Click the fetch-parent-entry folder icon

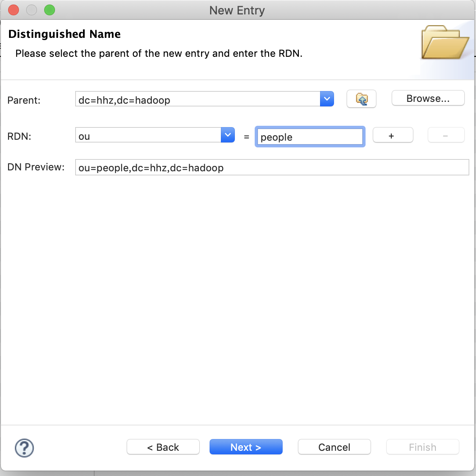coord(361,99)
